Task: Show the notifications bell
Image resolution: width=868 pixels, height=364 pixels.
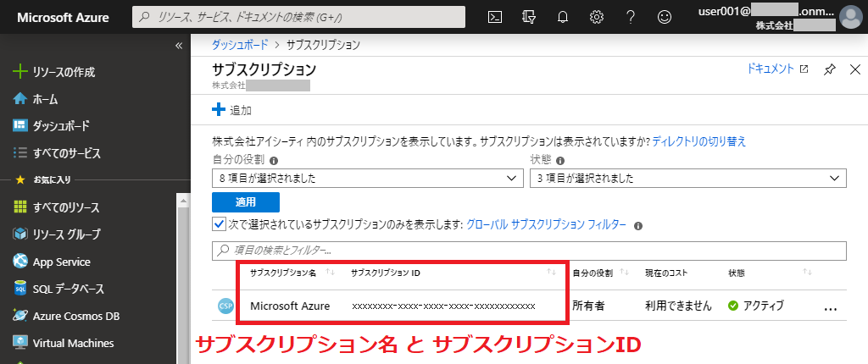Action: [563, 17]
